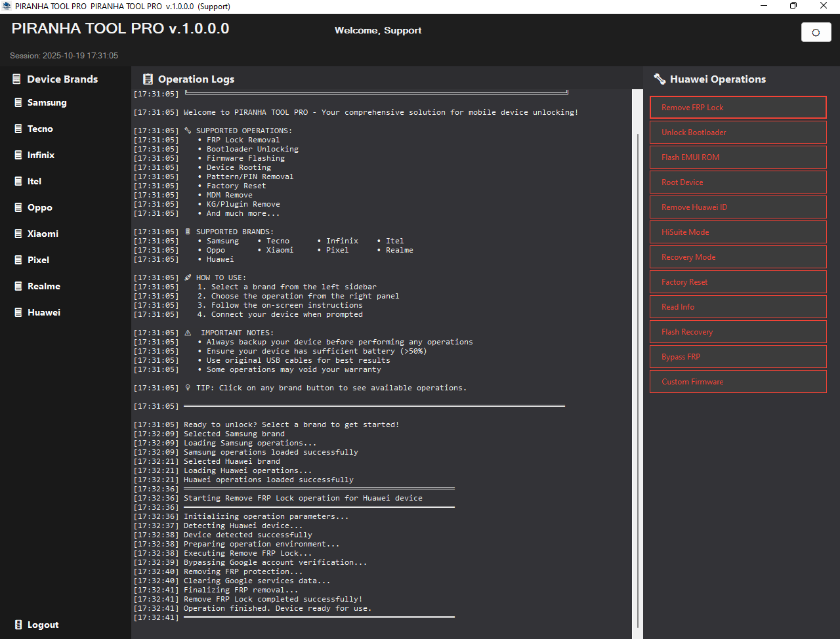Viewport: 840px width, 639px height.
Task: Click the Tecno brand icon
Action: (18, 129)
